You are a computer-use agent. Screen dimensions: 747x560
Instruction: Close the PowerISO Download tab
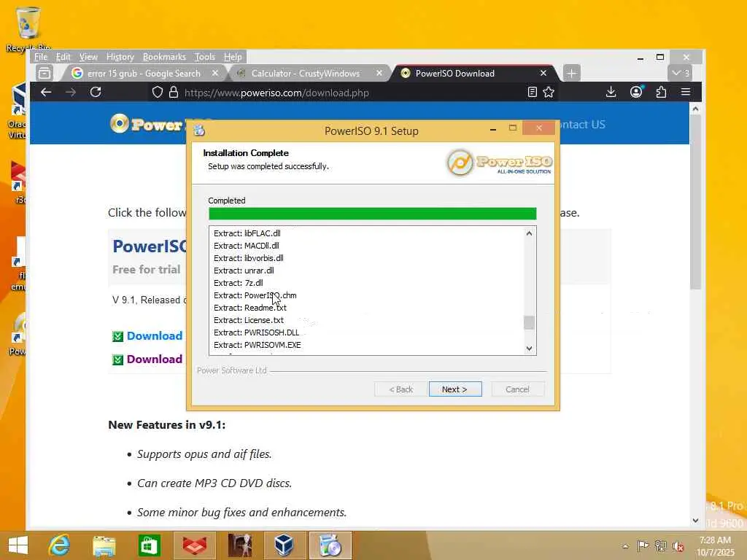543,73
